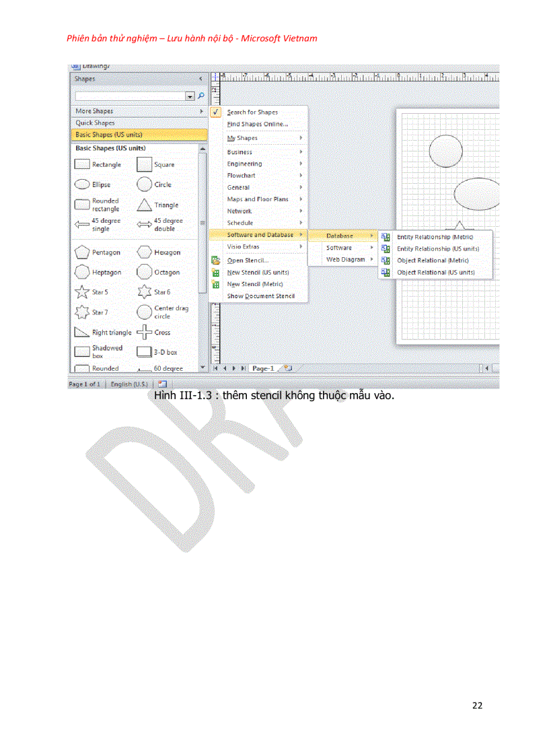Select the Right triangle shape

pos(82,332)
